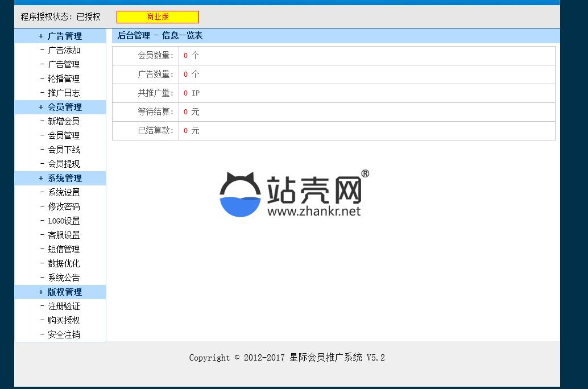Select the 广告数量 row label
This screenshot has width=588, height=389.
point(156,75)
